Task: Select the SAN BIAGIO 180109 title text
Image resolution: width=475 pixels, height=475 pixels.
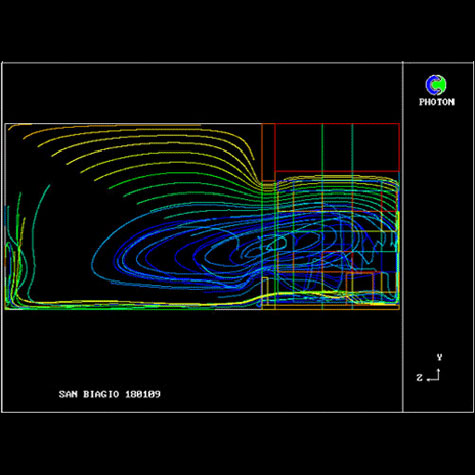Action: coord(110,394)
